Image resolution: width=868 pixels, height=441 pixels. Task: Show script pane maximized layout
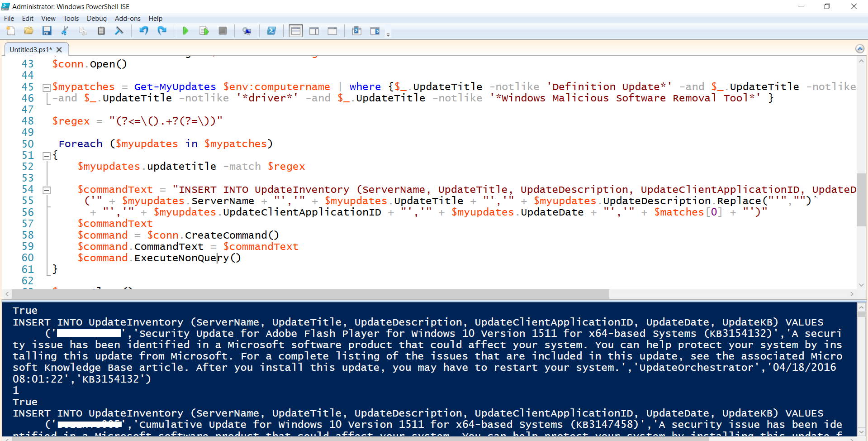[332, 31]
